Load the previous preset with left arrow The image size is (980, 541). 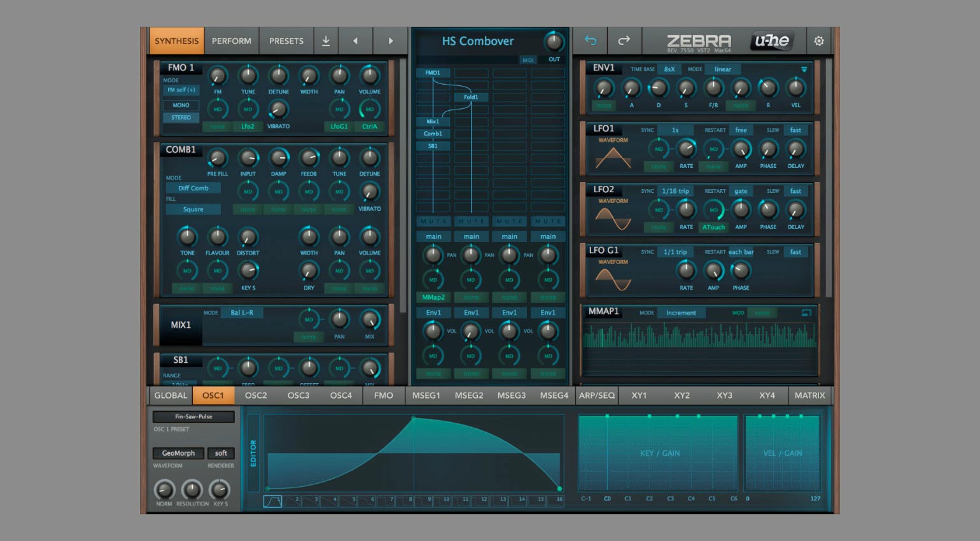(x=355, y=41)
